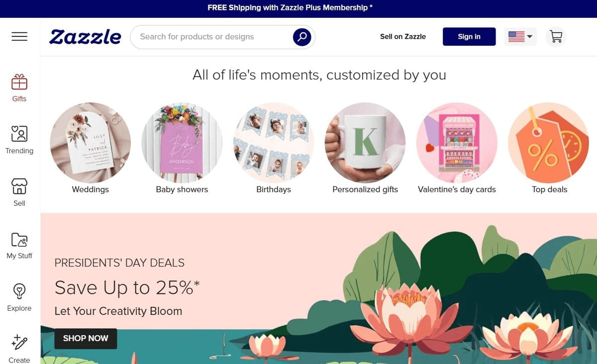Open the hamburger menu
This screenshot has height=364, width=597.
tap(19, 36)
